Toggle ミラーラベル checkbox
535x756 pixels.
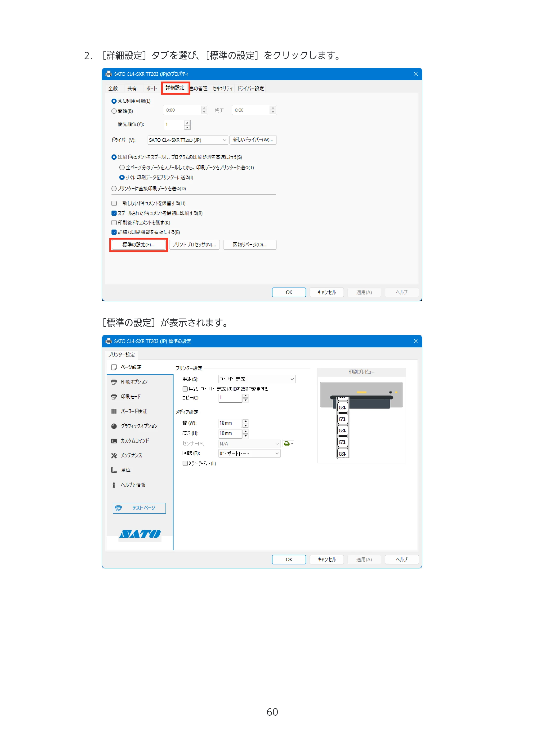pos(185,464)
